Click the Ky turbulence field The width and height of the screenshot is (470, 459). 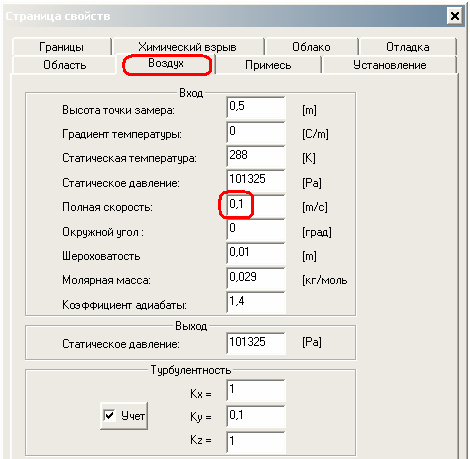pos(256,416)
